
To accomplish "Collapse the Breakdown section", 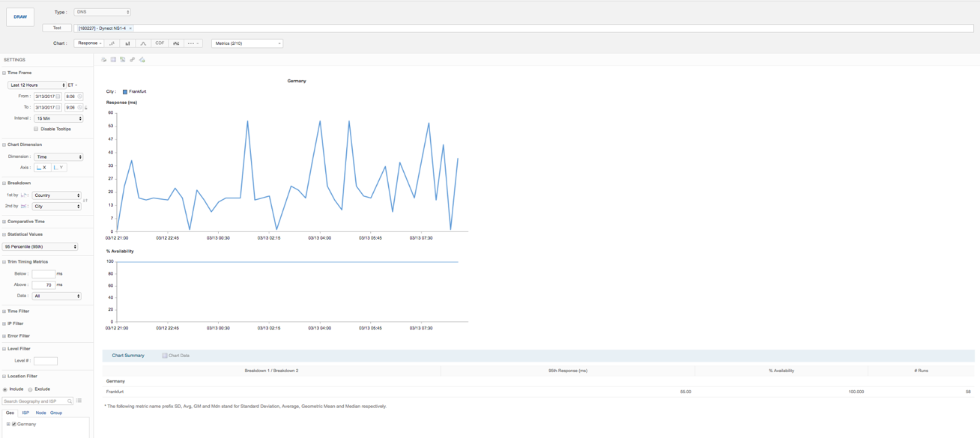I will (x=4, y=183).
